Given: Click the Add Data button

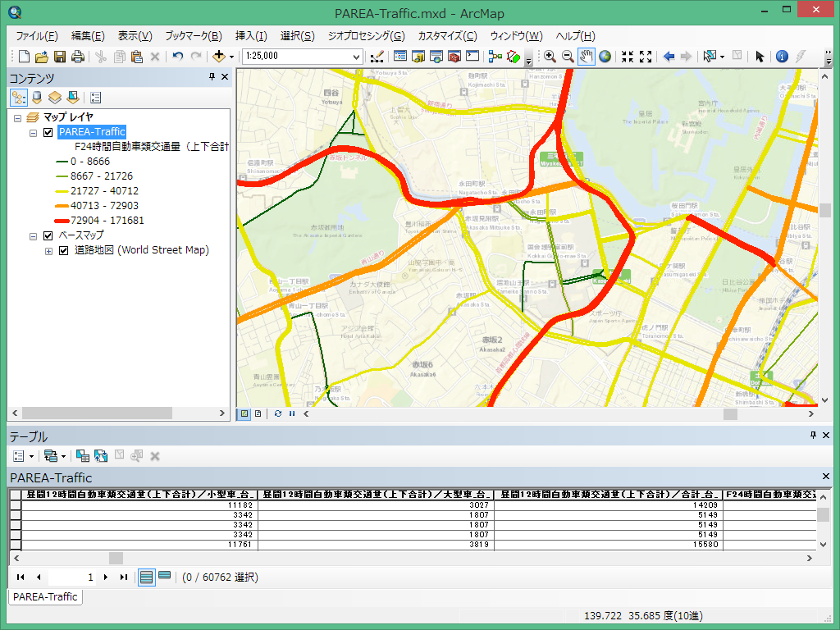Looking at the screenshot, I should [218, 57].
